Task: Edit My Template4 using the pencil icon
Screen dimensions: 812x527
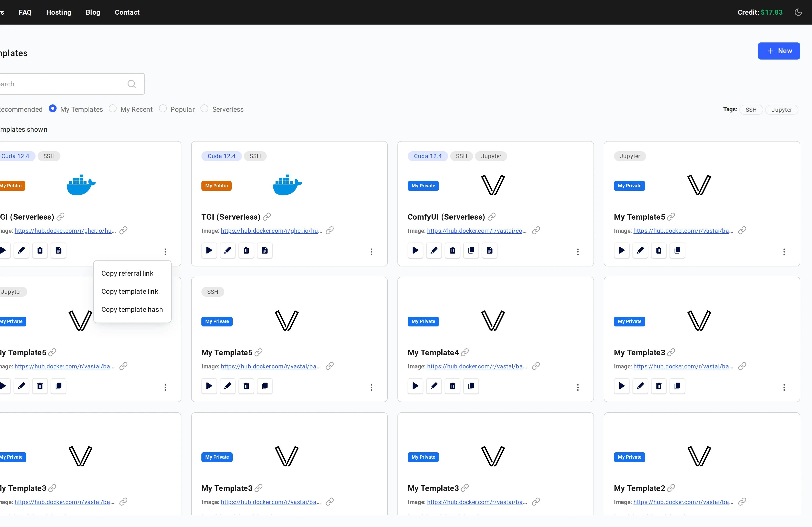Action: (434, 386)
